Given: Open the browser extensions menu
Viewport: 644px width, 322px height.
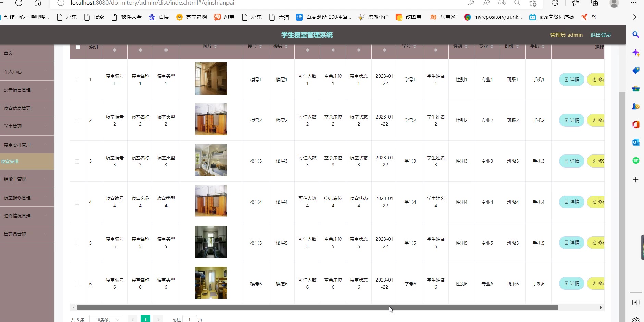Looking at the screenshot, I should [555, 3].
